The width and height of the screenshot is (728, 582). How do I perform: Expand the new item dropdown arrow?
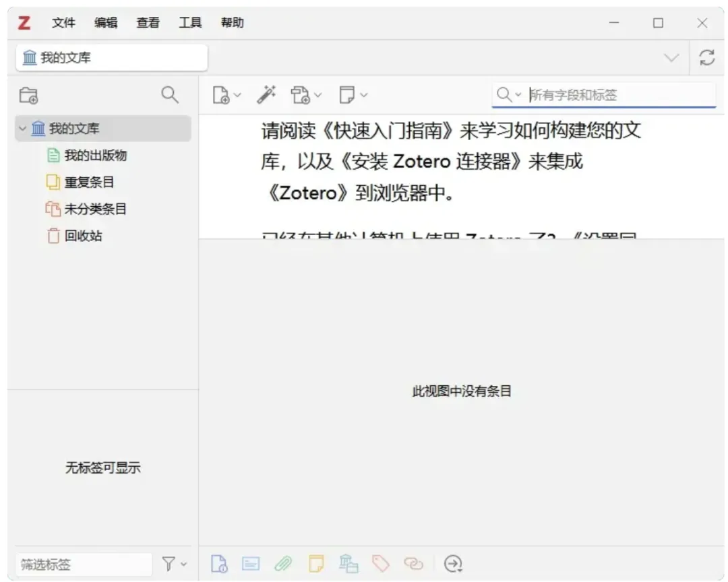(x=237, y=95)
